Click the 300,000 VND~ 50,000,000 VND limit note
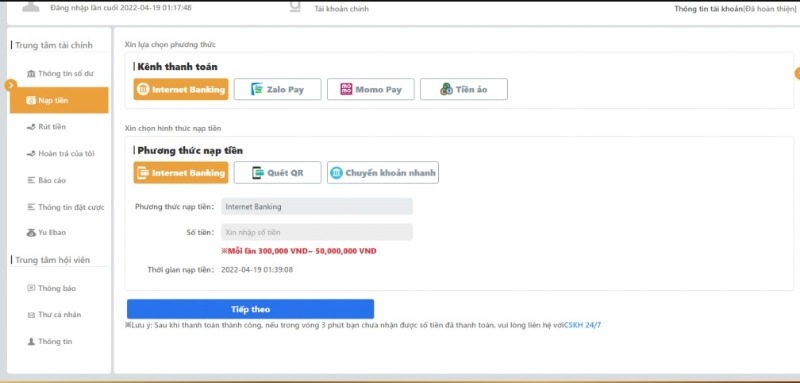 (299, 251)
